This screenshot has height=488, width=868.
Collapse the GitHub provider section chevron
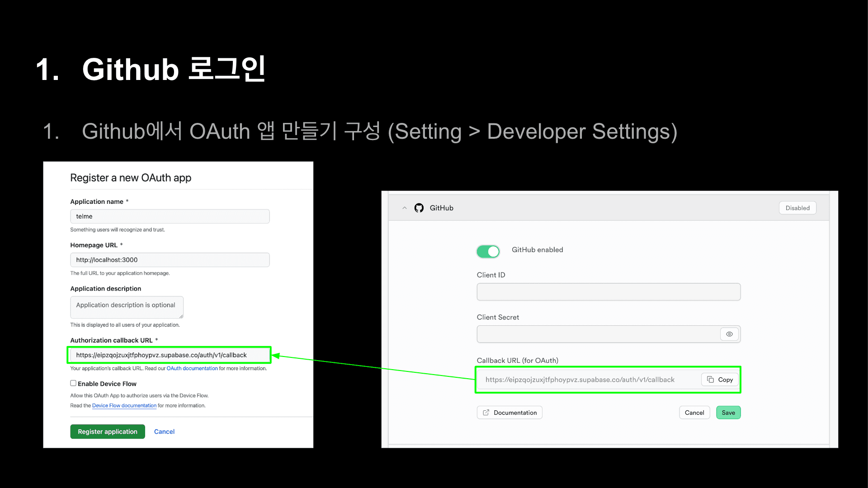click(405, 208)
